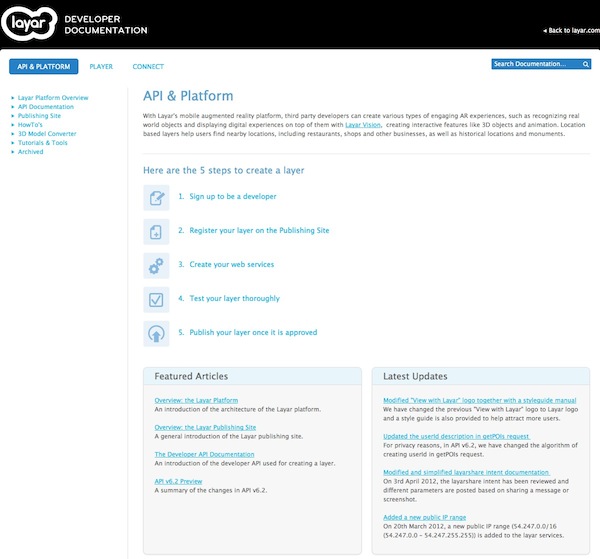Click the Latest Updates panel heading
Image resolution: width=600 pixels, height=559 pixels.
coord(415,376)
